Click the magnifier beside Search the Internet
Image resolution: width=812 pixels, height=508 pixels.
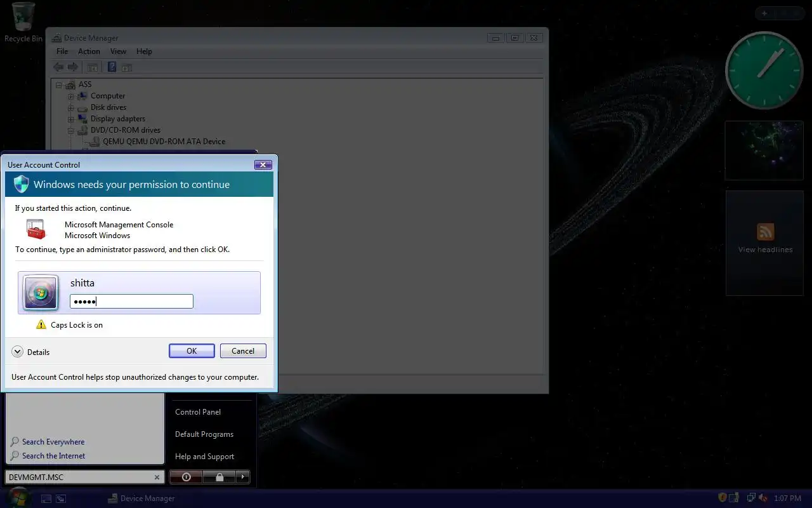click(x=15, y=455)
